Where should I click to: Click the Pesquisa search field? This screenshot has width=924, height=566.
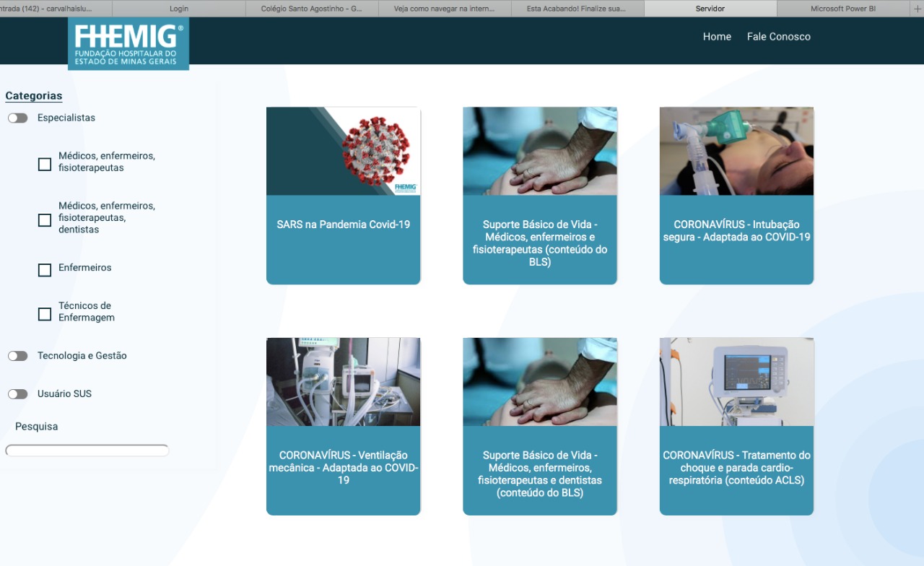pyautogui.click(x=87, y=450)
